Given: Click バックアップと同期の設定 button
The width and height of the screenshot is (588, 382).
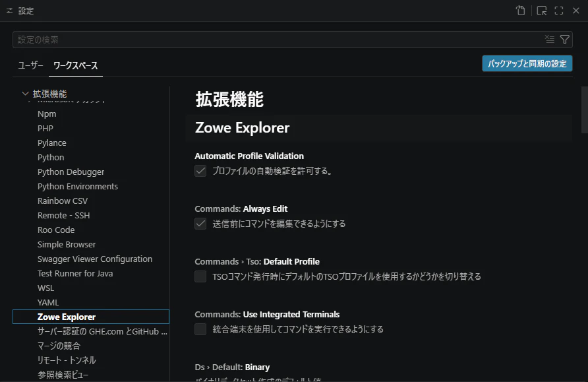Looking at the screenshot, I should pyautogui.click(x=527, y=63).
